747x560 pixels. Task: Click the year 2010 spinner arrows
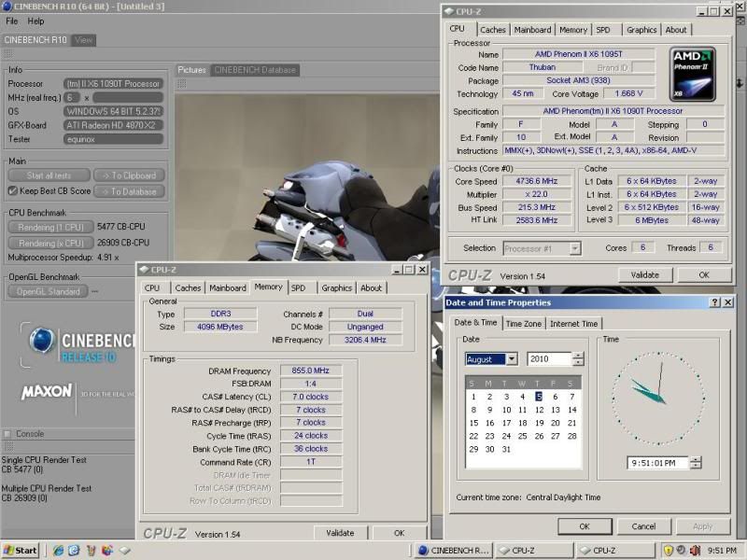(577, 359)
